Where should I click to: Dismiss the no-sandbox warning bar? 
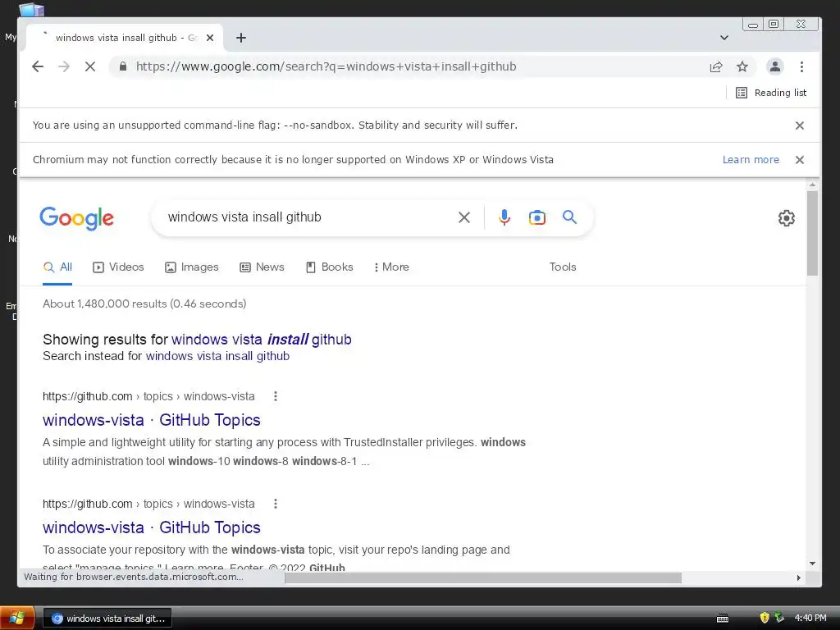799,126
